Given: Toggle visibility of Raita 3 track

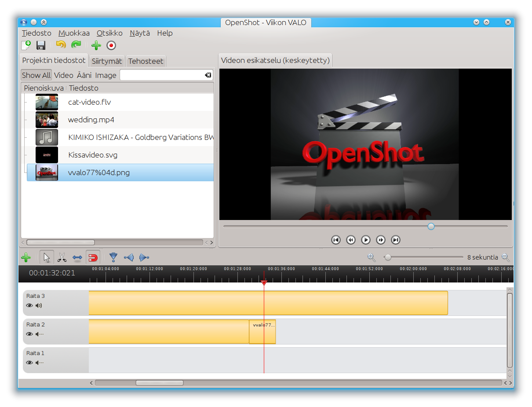Looking at the screenshot, I should coord(29,305).
